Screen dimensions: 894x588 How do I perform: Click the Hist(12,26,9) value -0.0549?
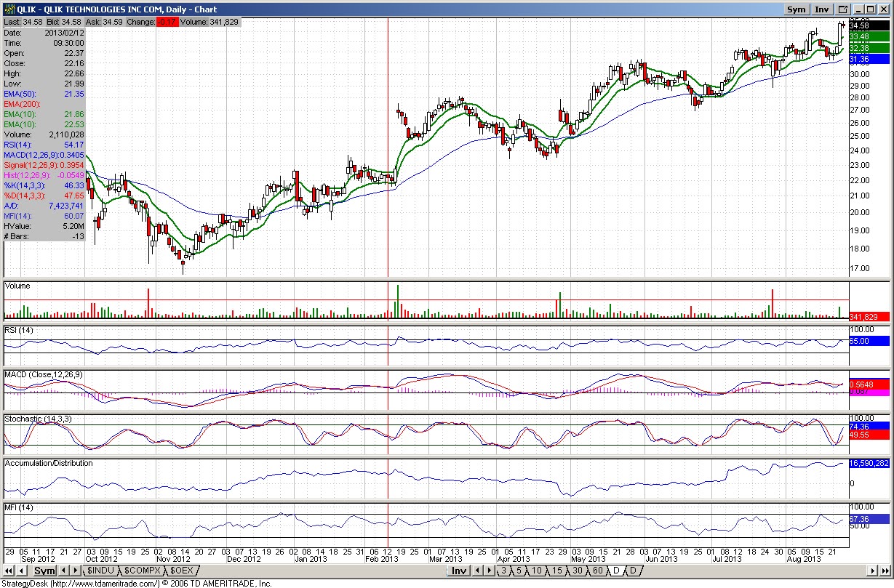coord(70,175)
